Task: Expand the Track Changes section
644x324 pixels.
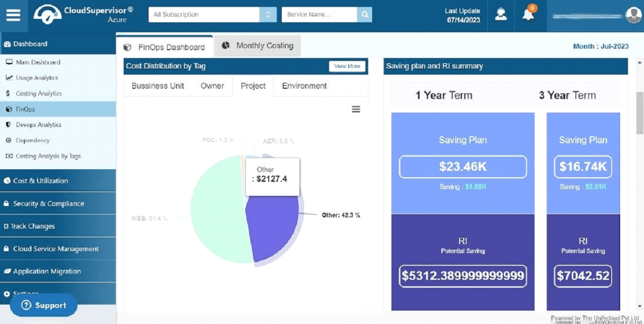Action: coord(58,226)
